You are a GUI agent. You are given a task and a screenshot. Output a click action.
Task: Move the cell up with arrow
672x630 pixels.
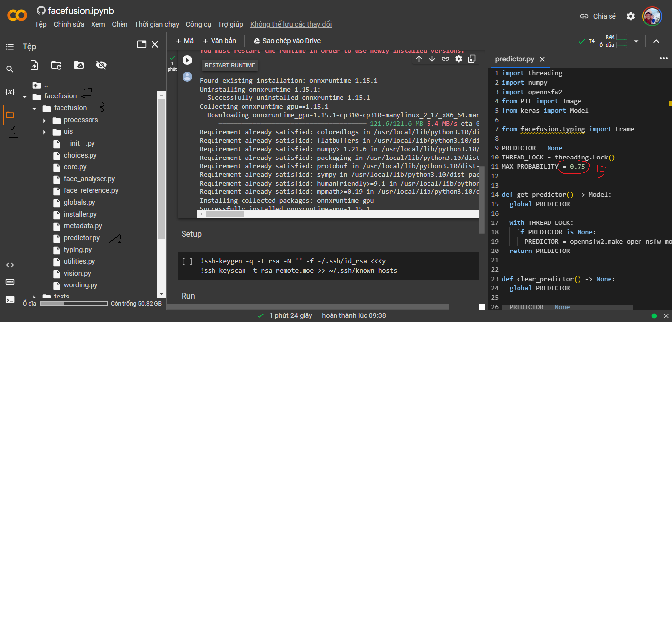419,59
